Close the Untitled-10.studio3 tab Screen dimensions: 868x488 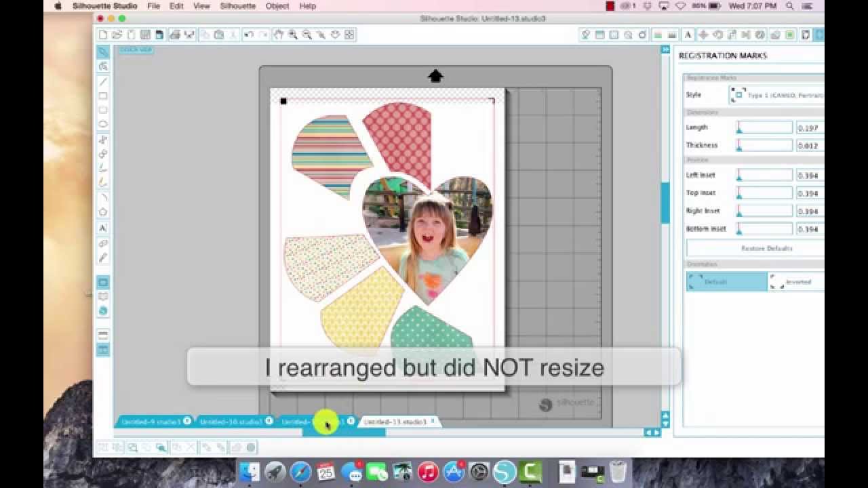tap(269, 421)
